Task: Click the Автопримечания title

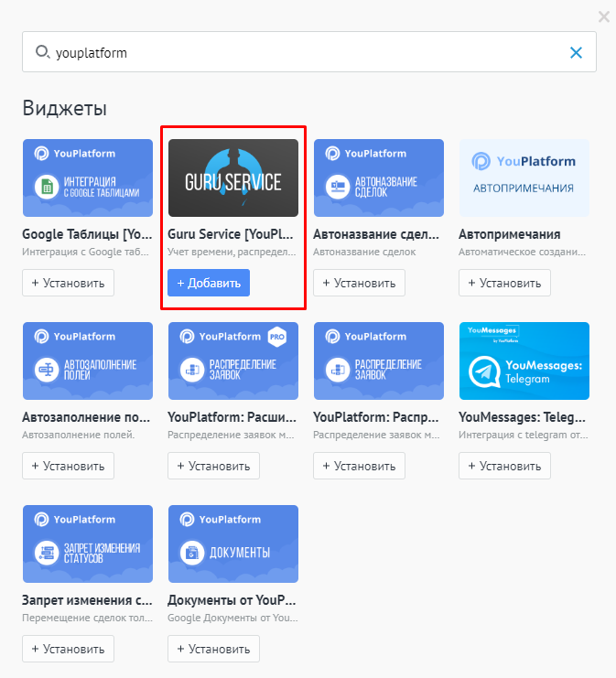Action: coord(509,234)
